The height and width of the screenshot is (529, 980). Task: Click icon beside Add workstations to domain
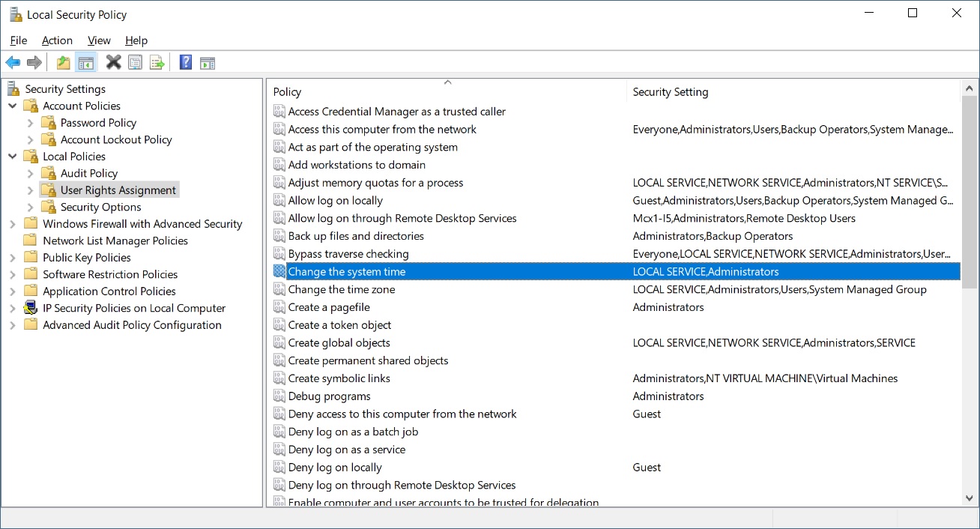point(279,165)
